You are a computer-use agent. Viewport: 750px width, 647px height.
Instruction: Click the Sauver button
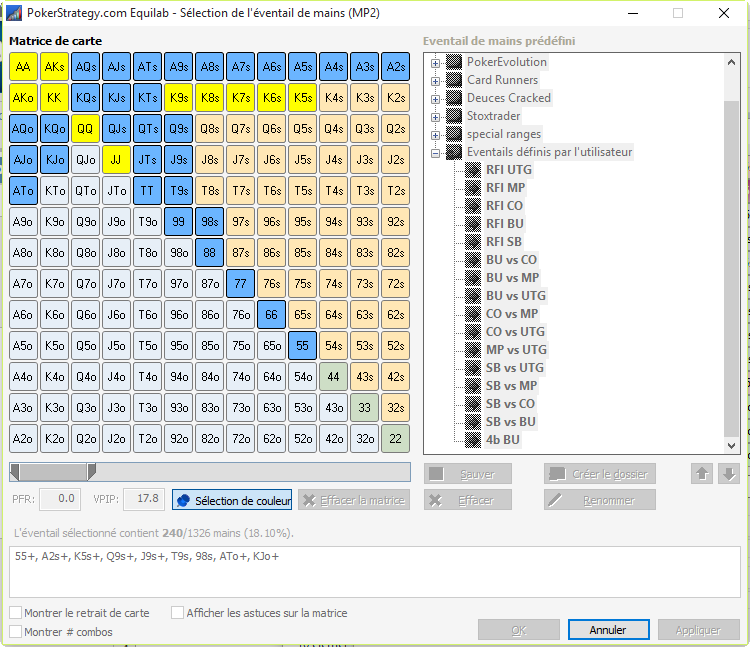468,474
